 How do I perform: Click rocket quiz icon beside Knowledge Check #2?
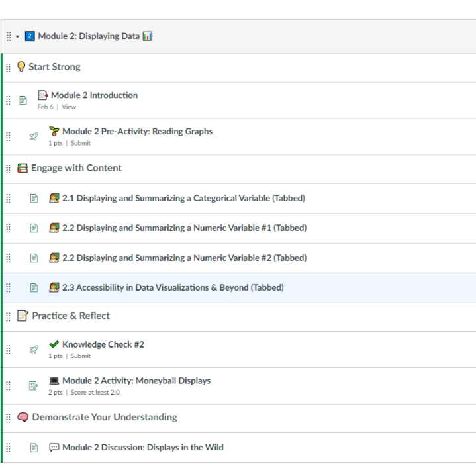point(34,350)
